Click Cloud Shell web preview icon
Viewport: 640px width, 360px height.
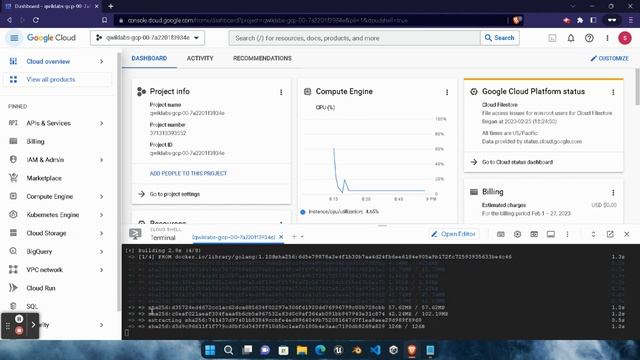tap(534, 234)
